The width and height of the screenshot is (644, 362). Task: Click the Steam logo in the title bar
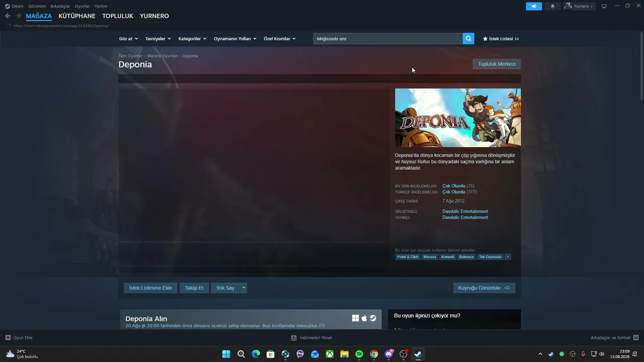[8, 6]
